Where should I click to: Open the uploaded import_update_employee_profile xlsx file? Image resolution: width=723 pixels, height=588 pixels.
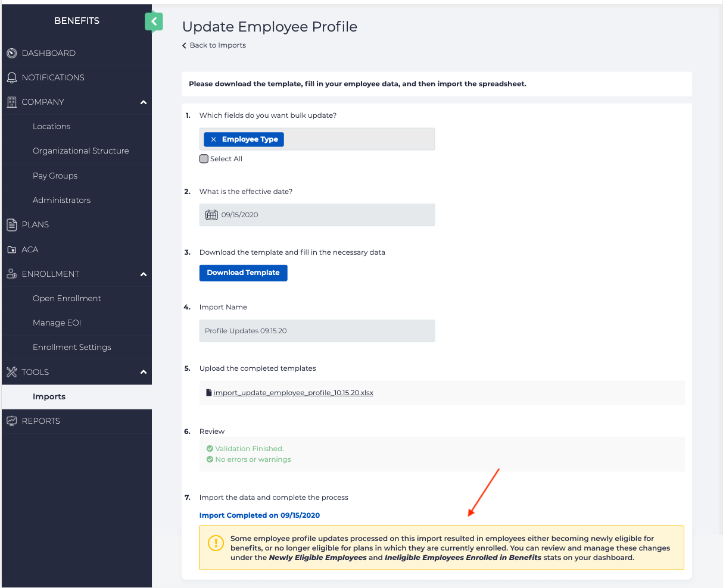(x=293, y=393)
